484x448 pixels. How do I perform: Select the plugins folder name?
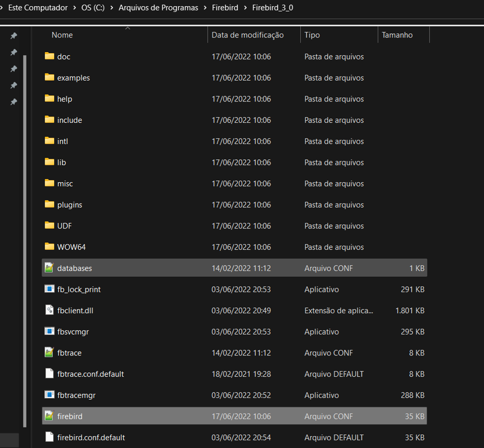69,205
